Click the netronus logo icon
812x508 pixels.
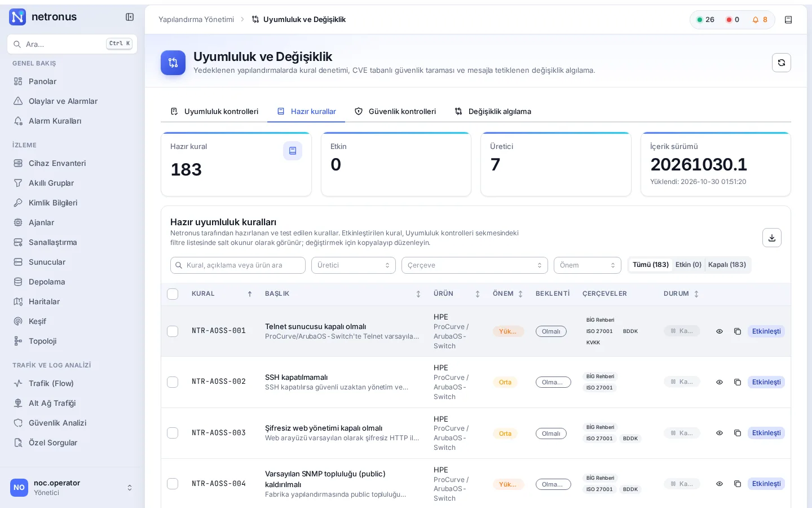(18, 17)
